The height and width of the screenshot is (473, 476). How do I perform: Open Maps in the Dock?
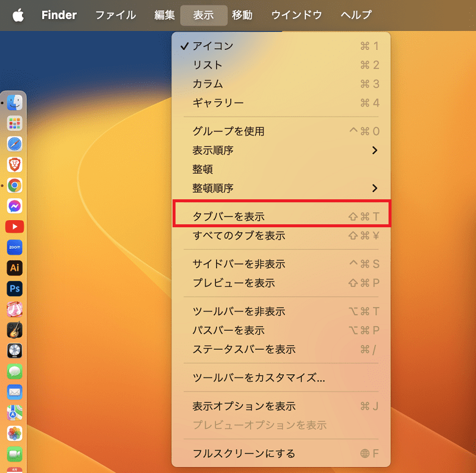click(x=14, y=412)
